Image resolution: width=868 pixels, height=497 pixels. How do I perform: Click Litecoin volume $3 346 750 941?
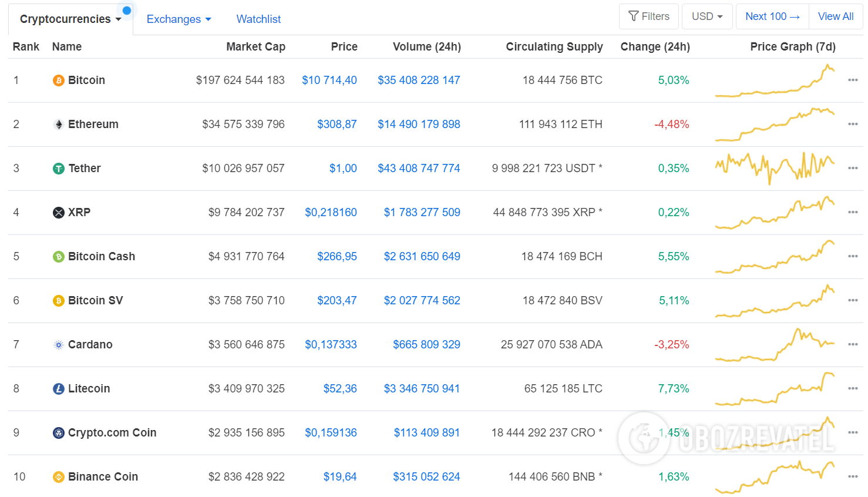coord(422,388)
